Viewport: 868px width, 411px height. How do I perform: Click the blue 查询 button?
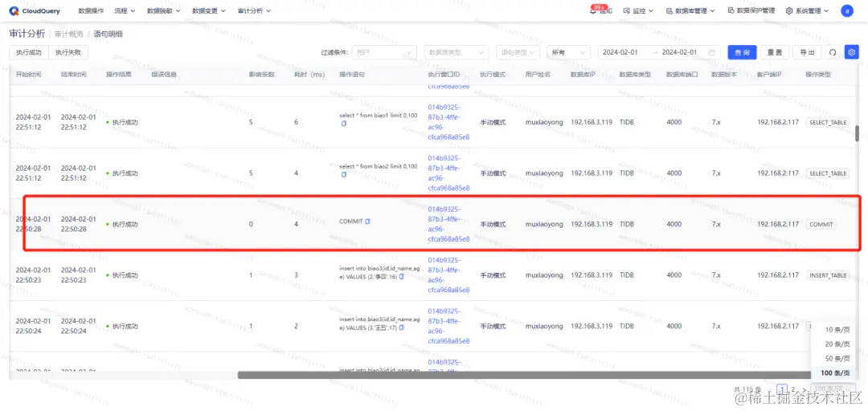pos(742,52)
